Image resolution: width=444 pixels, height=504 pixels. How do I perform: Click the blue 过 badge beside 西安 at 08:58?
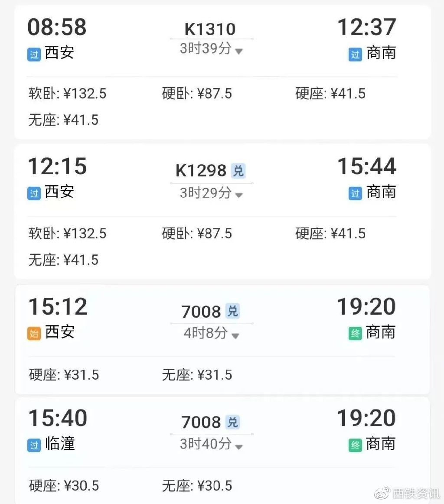click(34, 54)
